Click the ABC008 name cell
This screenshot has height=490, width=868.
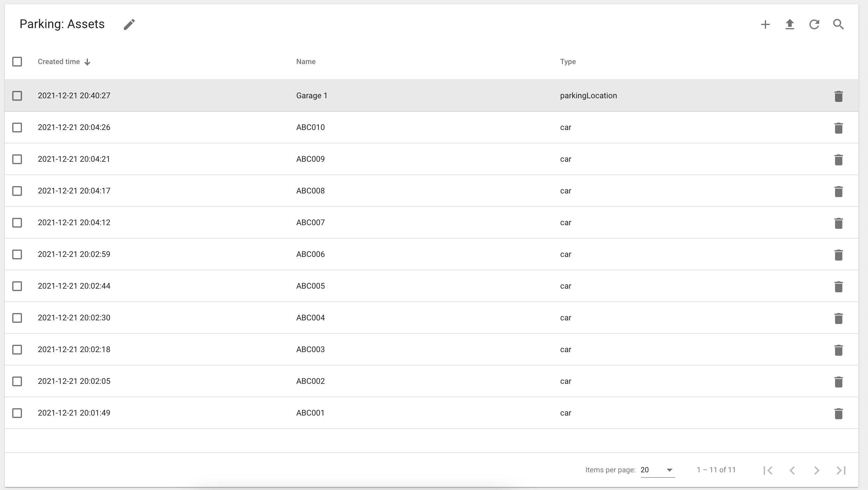310,191
